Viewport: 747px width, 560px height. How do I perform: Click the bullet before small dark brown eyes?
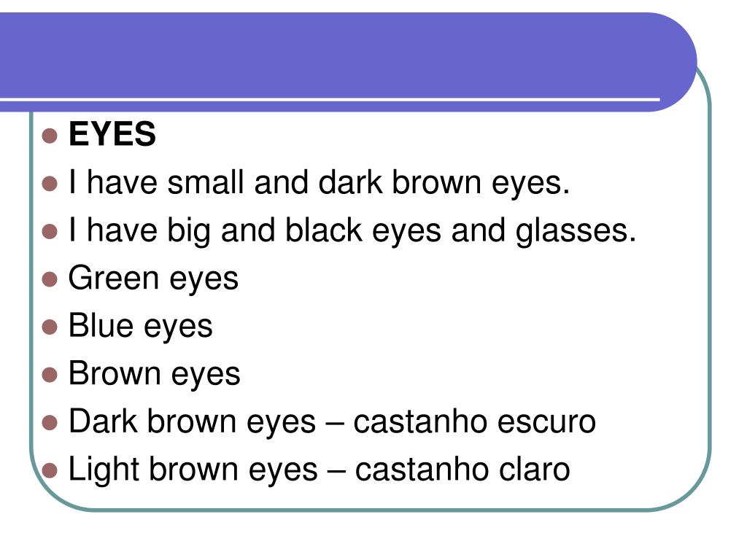pyautogui.click(x=50, y=184)
